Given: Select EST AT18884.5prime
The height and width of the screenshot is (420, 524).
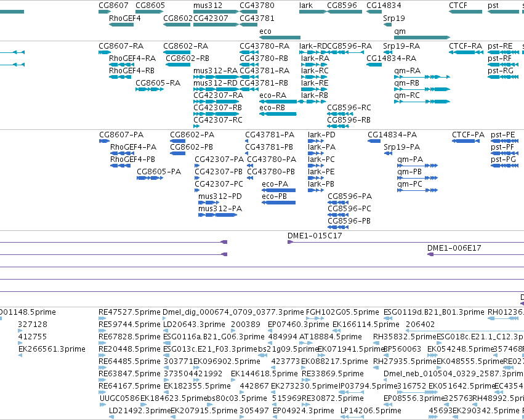Looking at the screenshot, I should [x=331, y=337].
